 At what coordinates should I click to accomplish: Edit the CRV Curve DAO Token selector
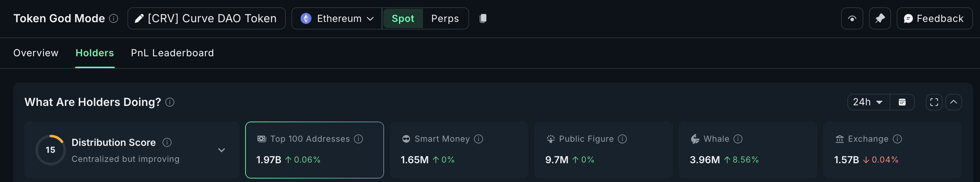click(207, 18)
